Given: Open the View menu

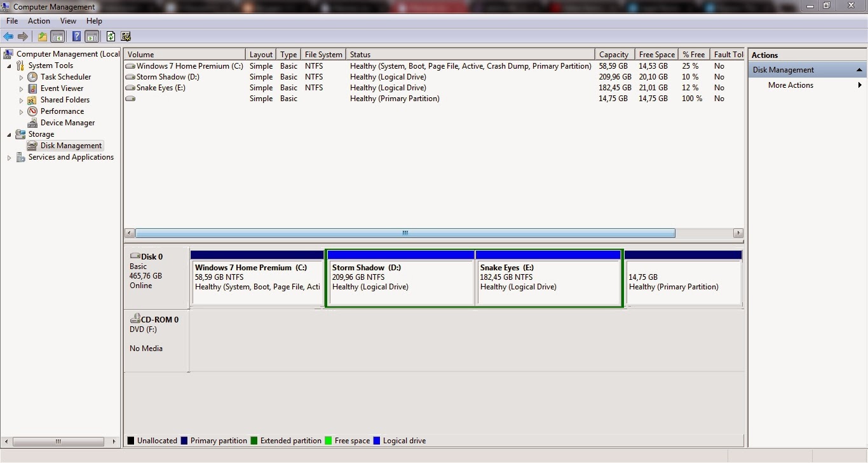Looking at the screenshot, I should 68,21.
